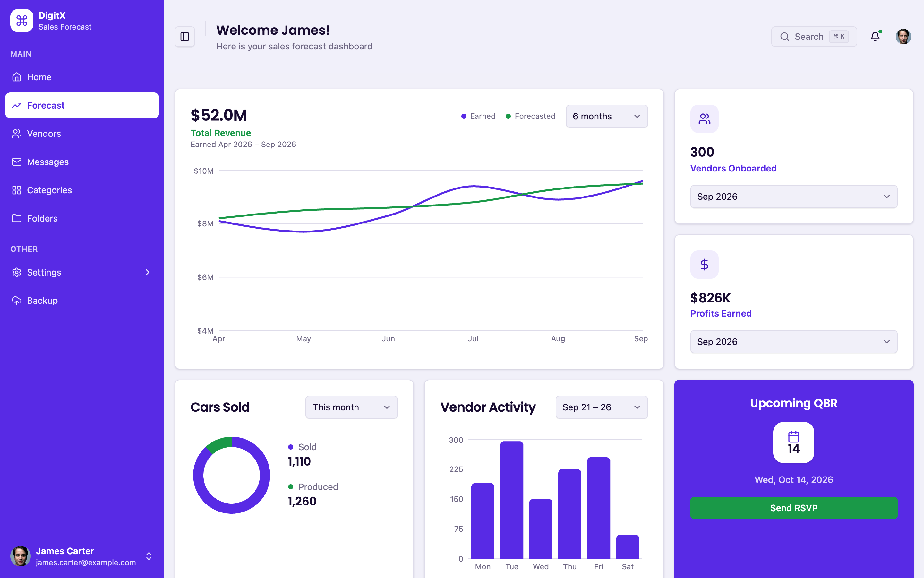This screenshot has height=578, width=924.
Task: Open Profits Earned Sep 2026 dropdown
Action: (794, 342)
